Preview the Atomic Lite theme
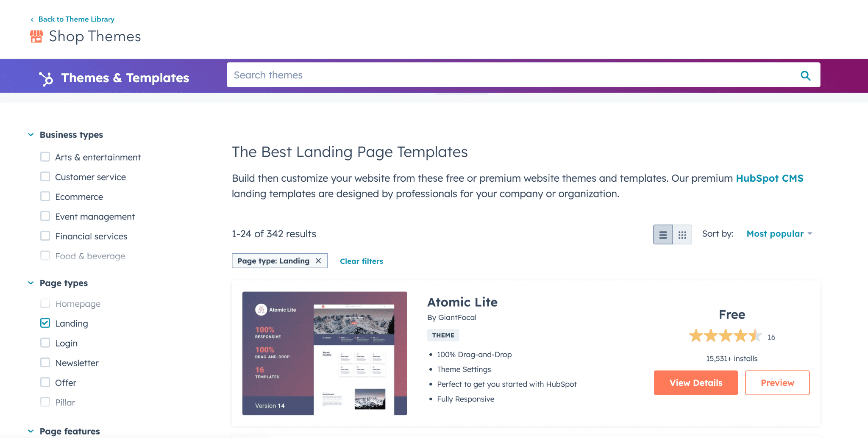Screen dimensions: 868x438 click(777, 383)
